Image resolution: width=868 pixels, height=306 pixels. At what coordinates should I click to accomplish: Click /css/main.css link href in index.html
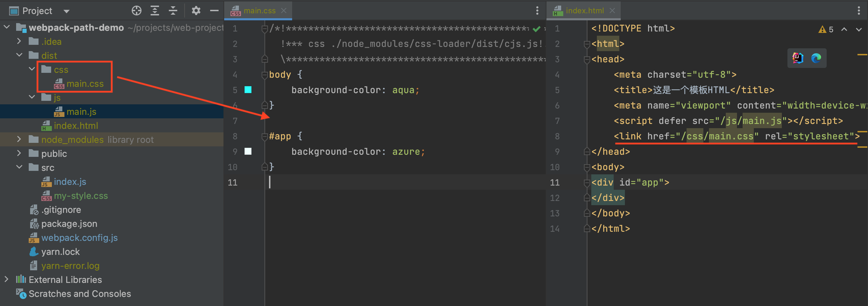coord(717,136)
